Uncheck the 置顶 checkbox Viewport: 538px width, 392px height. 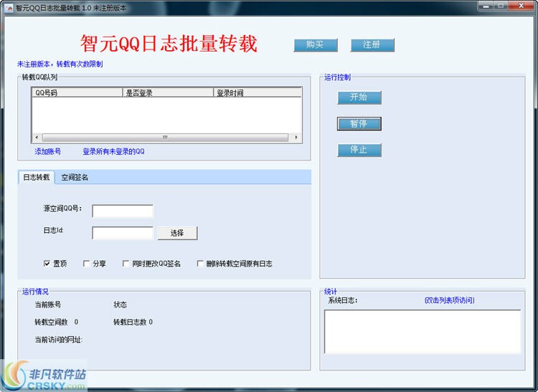(47, 264)
